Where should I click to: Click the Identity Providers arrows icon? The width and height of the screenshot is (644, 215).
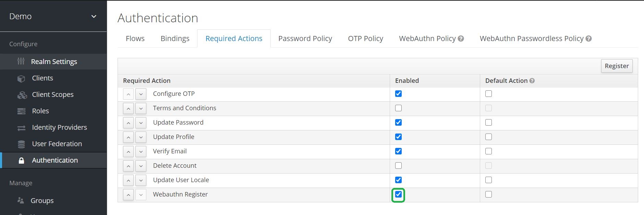(21, 128)
